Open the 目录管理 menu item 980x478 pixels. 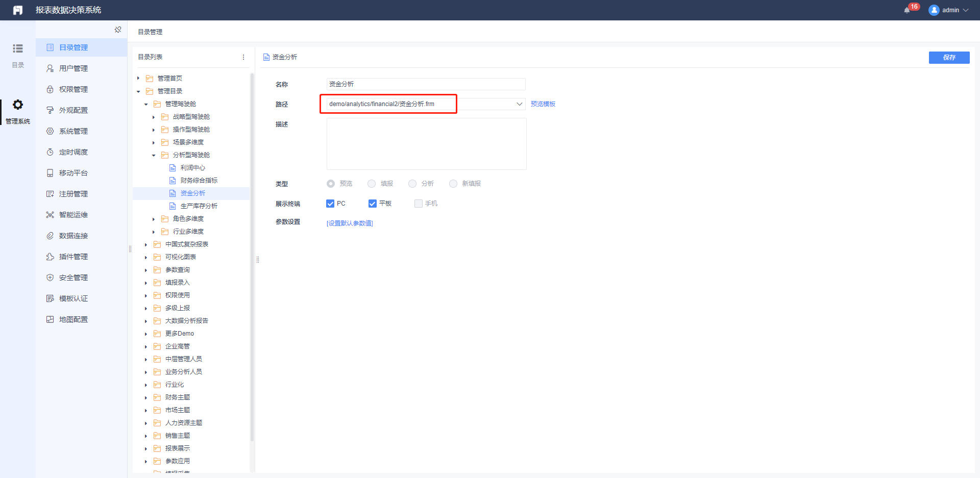click(82, 47)
